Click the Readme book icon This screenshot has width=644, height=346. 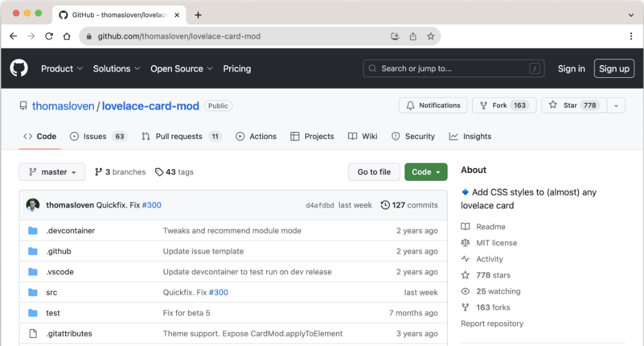(x=466, y=227)
